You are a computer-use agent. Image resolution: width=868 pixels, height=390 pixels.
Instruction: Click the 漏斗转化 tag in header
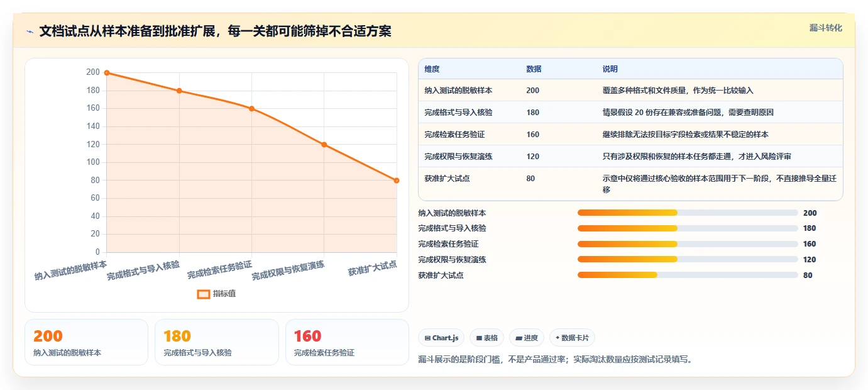(x=826, y=28)
